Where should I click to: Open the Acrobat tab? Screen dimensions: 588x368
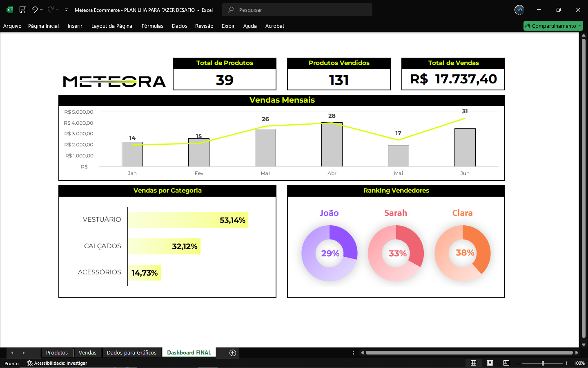(x=275, y=26)
